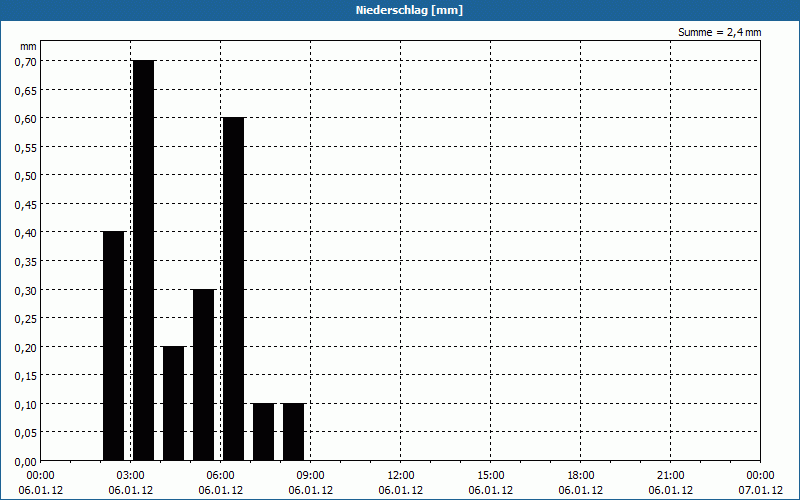This screenshot has width=800, height=500.
Task: Click the 0,70 y-axis label
Action: tap(26, 62)
